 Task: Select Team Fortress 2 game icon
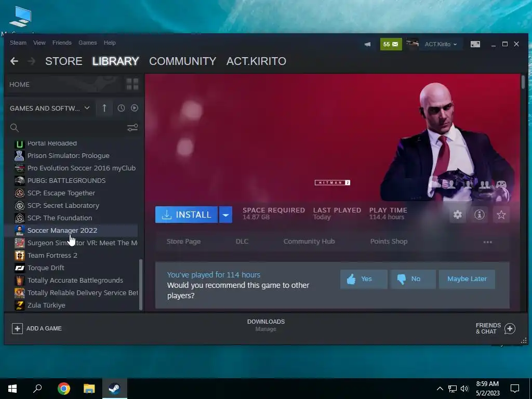(x=20, y=255)
